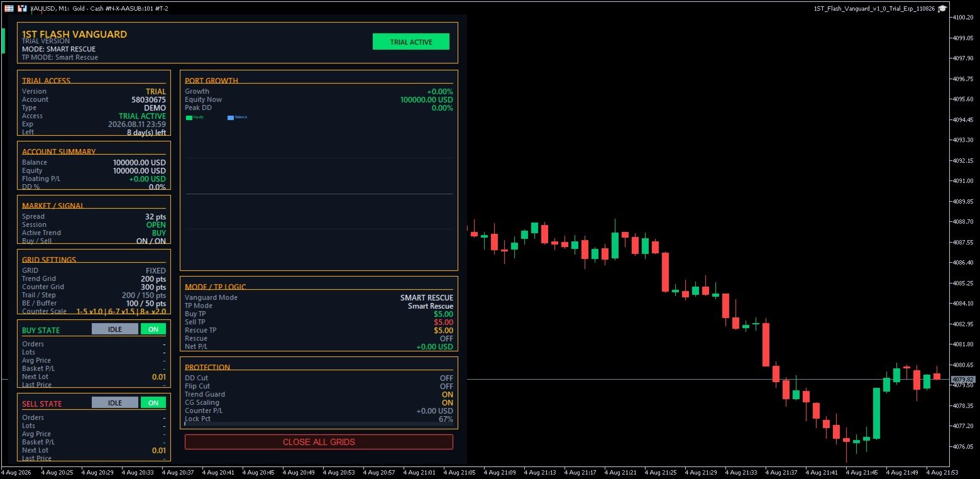This screenshot has width=980, height=479.
Task: Toggle the Buy State ON switch
Action: coord(153,329)
